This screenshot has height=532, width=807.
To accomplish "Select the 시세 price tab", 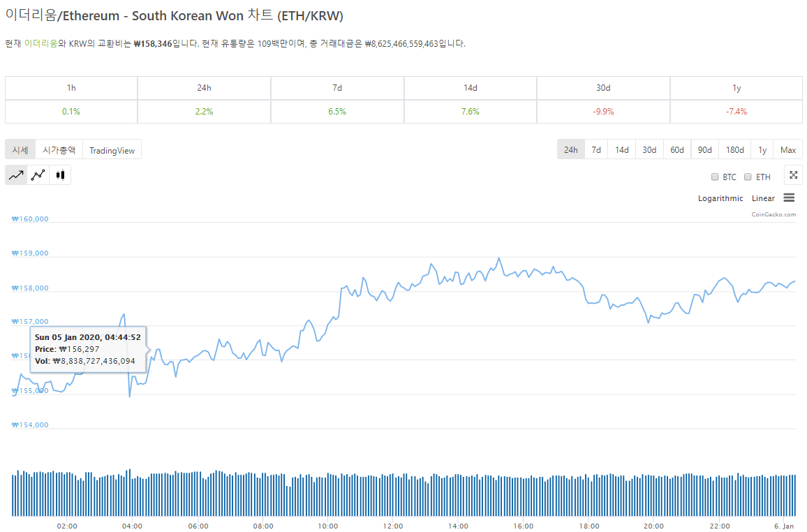I will click(20, 150).
